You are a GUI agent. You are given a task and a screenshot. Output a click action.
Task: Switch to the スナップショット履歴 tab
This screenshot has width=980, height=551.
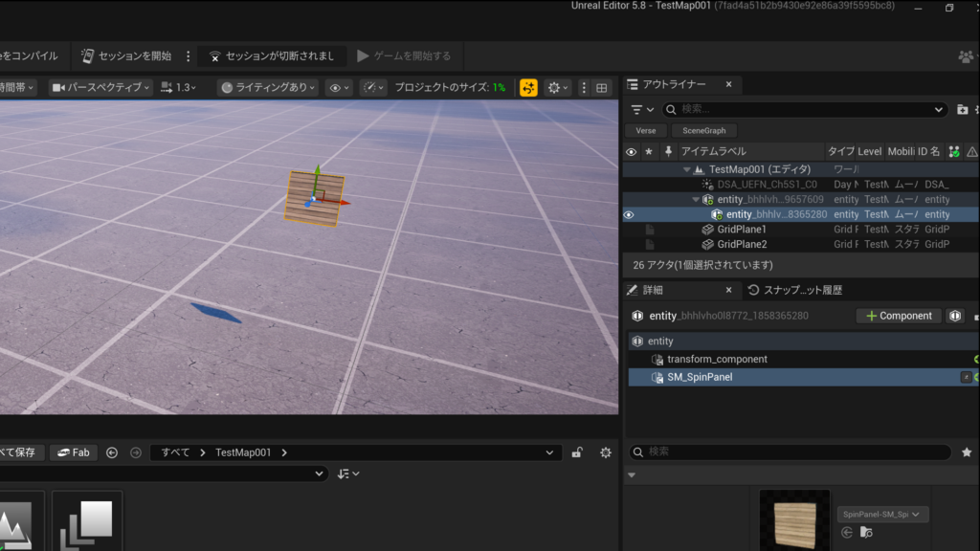pos(794,290)
